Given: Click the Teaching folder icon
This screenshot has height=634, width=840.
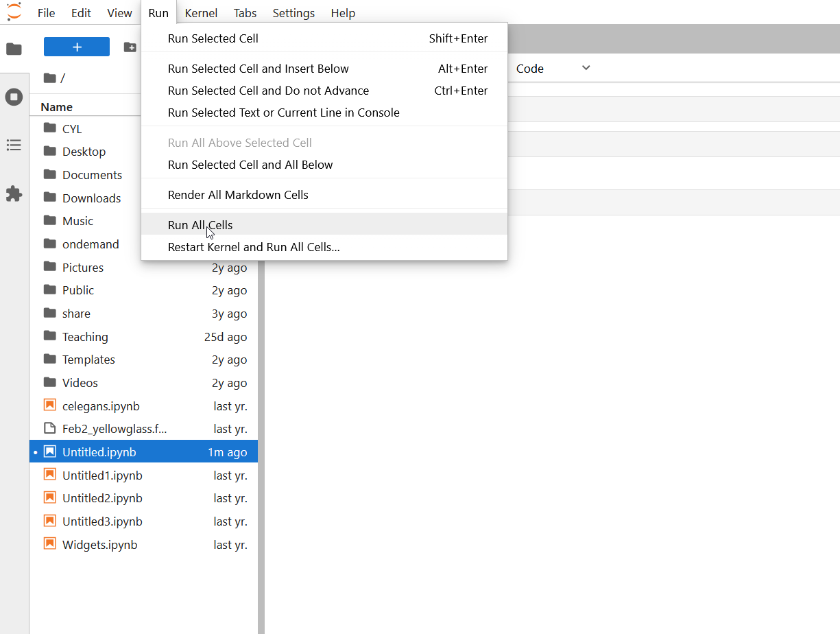Looking at the screenshot, I should (49, 336).
